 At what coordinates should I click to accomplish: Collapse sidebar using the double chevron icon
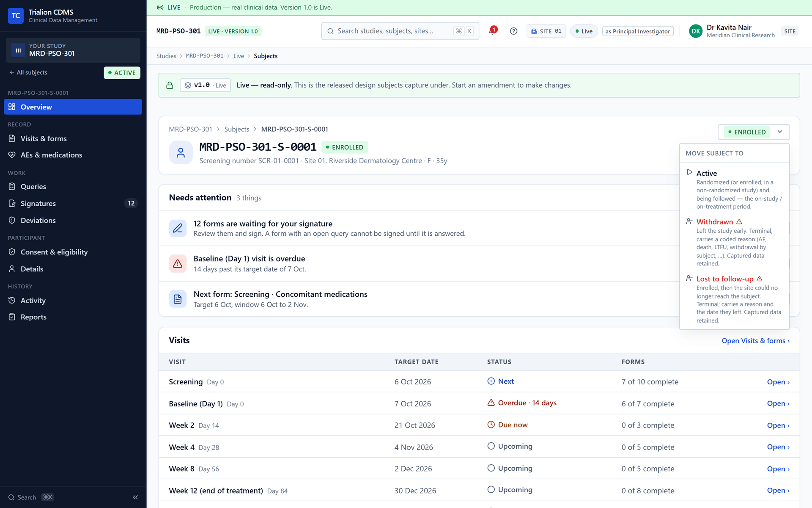[135, 497]
